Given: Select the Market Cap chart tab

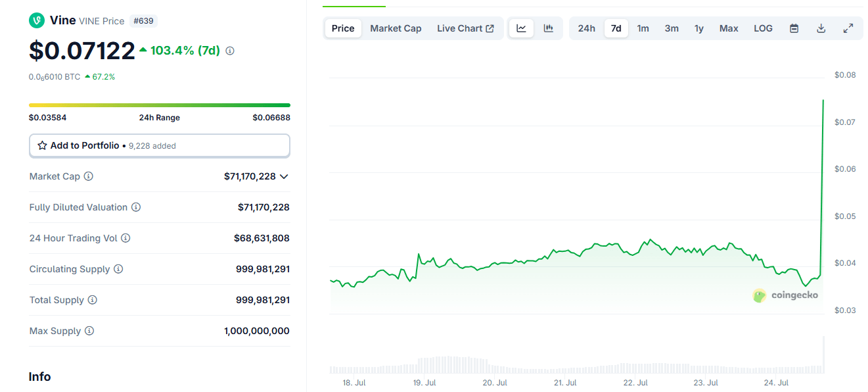Looking at the screenshot, I should pyautogui.click(x=396, y=28).
